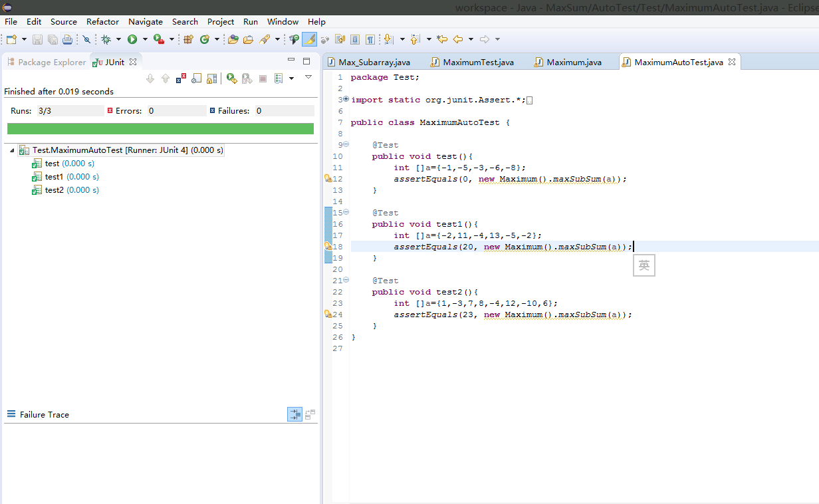Open the Test Run History dropdown arrow
Viewport: 819px width, 504px height.
pos(291,78)
